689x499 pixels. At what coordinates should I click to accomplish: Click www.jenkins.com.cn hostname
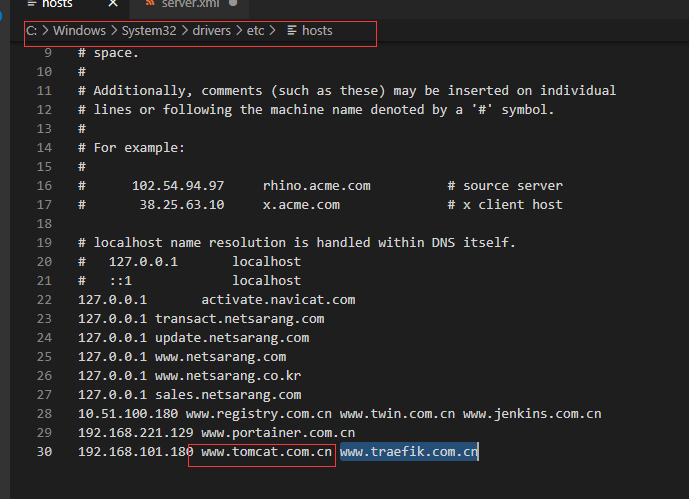[x=532, y=414]
